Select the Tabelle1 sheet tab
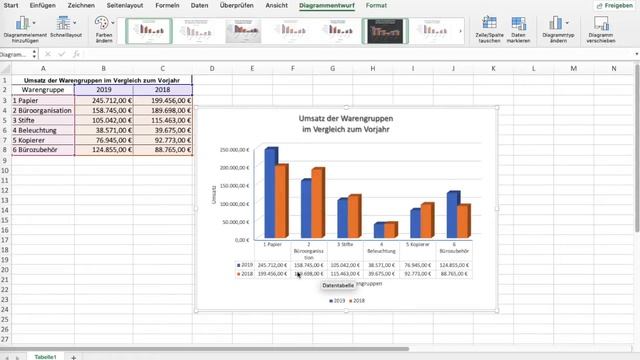Image resolution: width=640 pixels, height=360 pixels. (45, 356)
